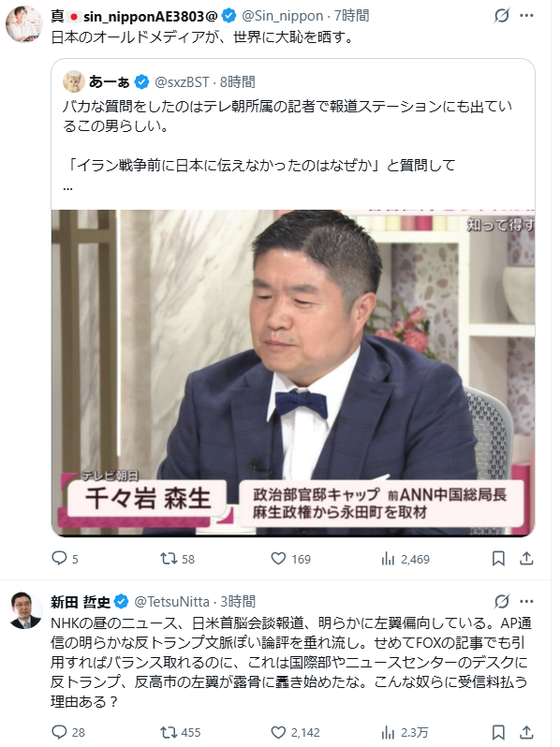
Task: Open Grok icon on Sin_nippon post
Action: 501,16
